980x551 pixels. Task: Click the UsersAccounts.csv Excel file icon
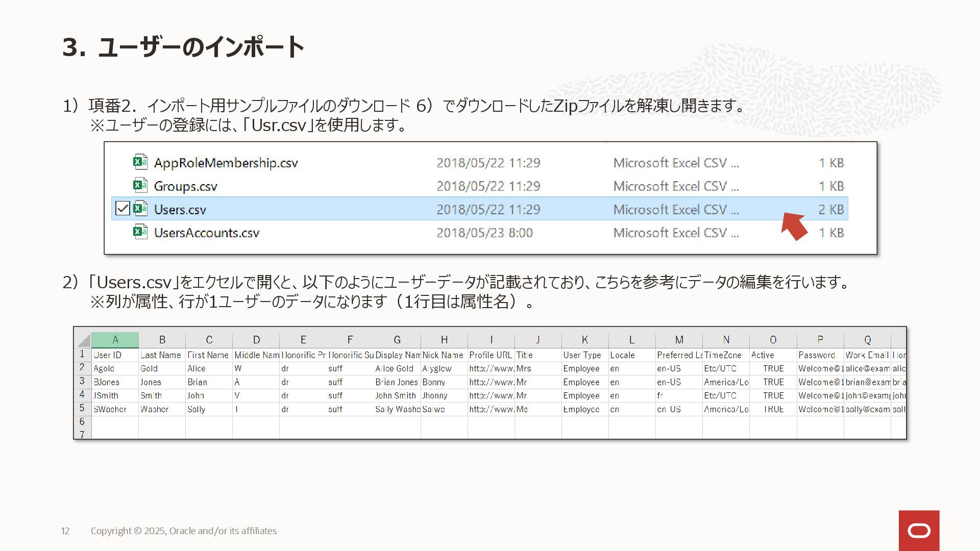point(140,232)
